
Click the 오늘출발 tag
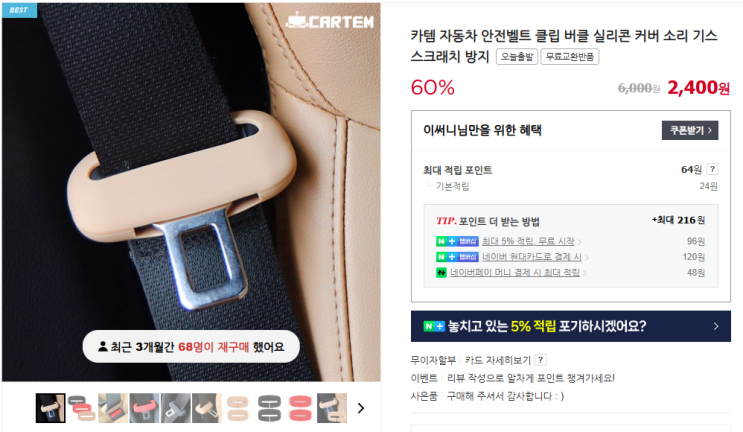[516, 57]
